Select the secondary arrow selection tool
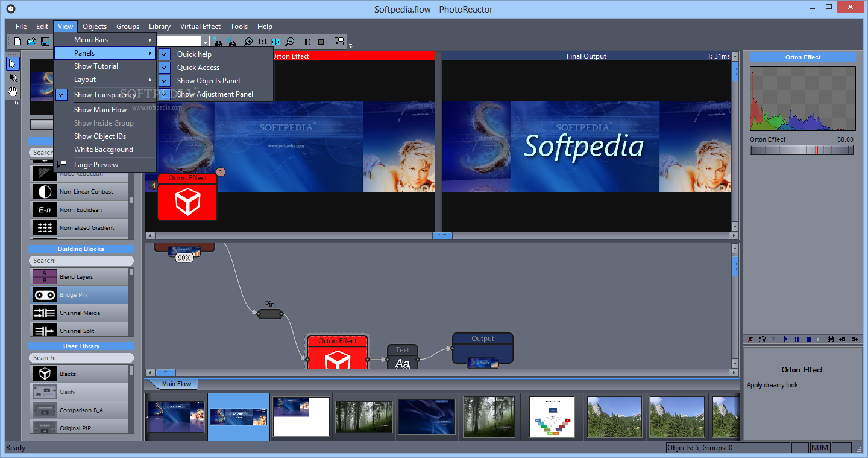Image resolution: width=868 pixels, height=458 pixels. 13,78
